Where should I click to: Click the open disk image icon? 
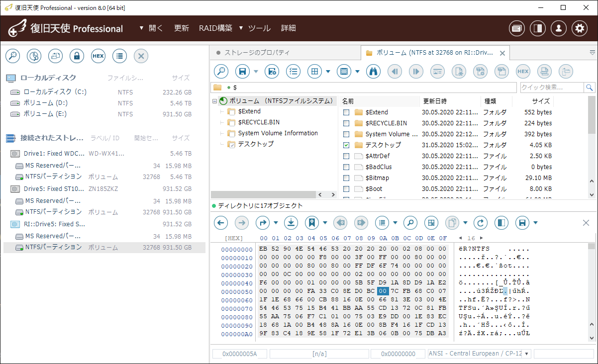click(55, 56)
